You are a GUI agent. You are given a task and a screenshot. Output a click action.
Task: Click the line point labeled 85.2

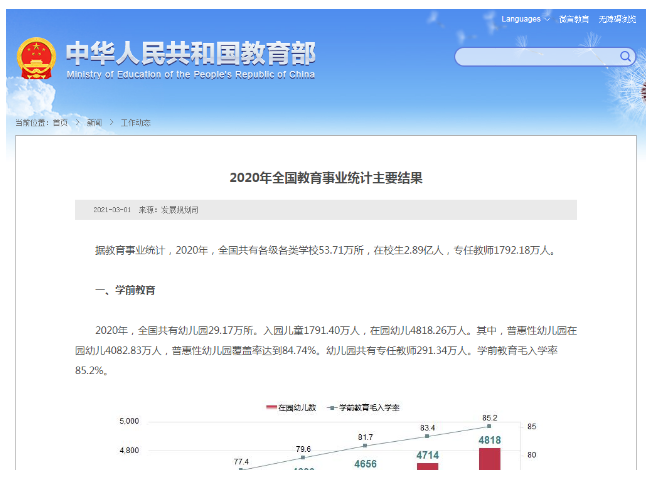(489, 426)
